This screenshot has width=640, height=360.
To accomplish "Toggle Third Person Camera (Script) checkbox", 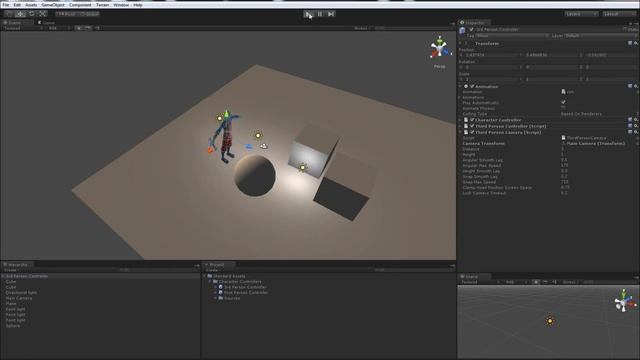I will pos(472,132).
